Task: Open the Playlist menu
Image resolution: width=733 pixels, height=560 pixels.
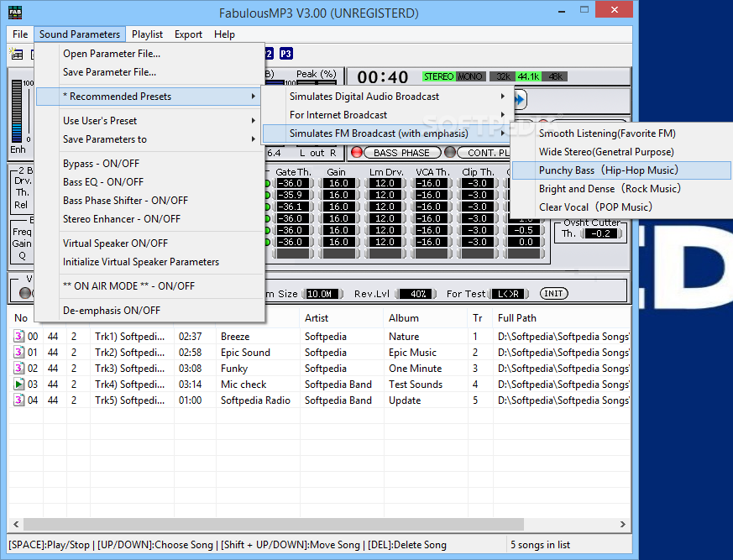Action: coord(147,34)
